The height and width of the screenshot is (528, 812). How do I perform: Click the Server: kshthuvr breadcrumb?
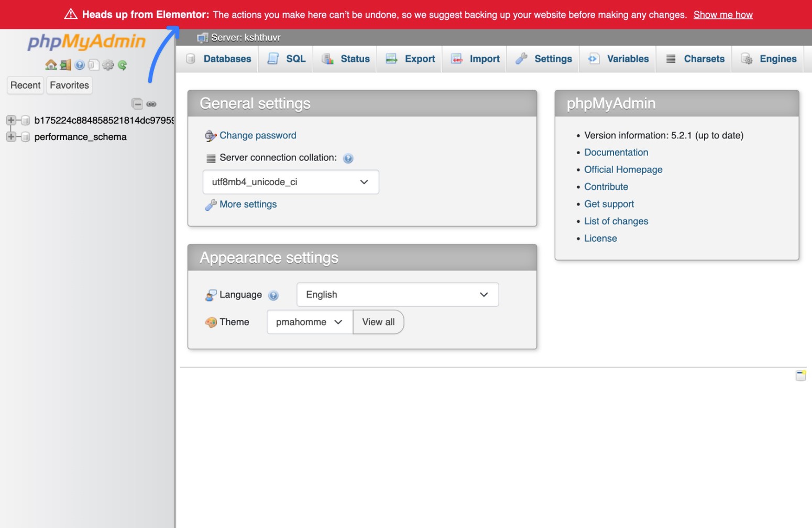(x=246, y=38)
